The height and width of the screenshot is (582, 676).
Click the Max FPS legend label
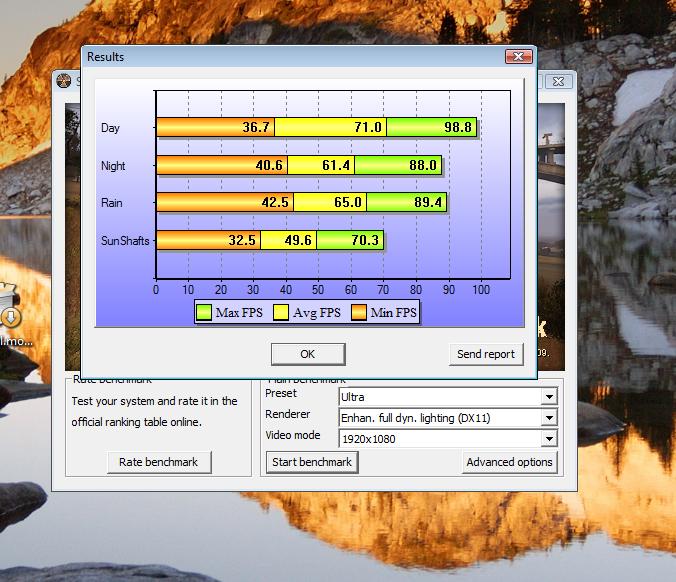click(x=239, y=313)
